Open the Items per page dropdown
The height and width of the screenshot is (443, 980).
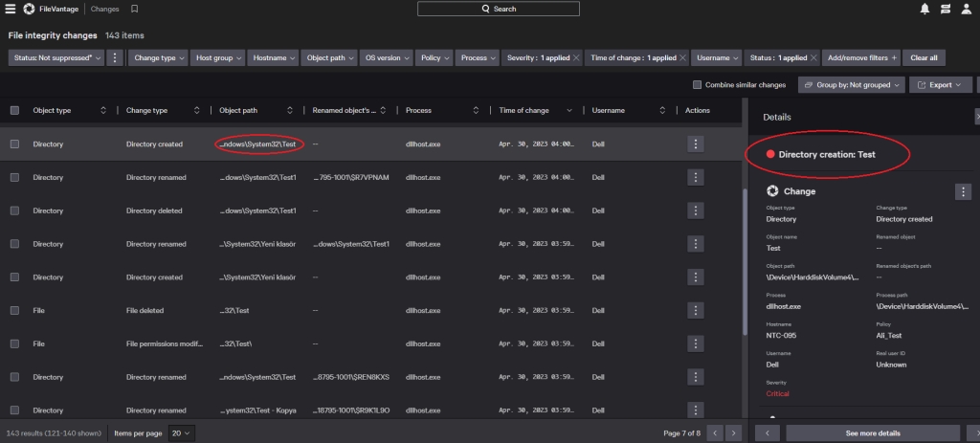click(x=182, y=433)
